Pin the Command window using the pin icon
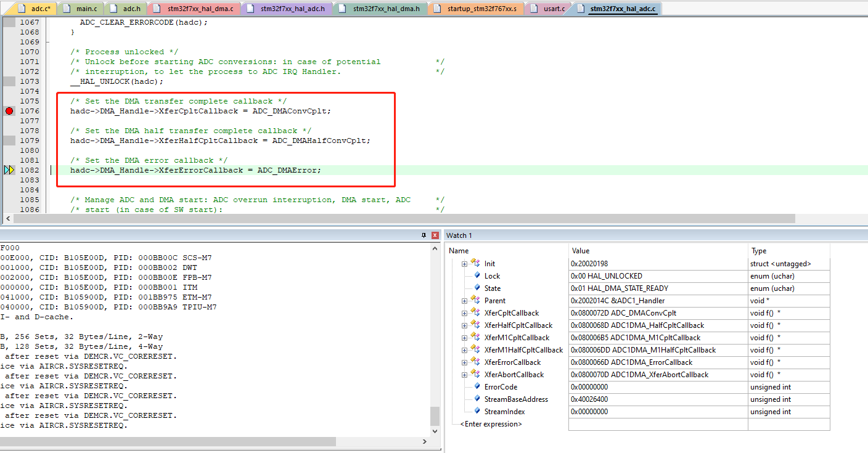 (424, 235)
